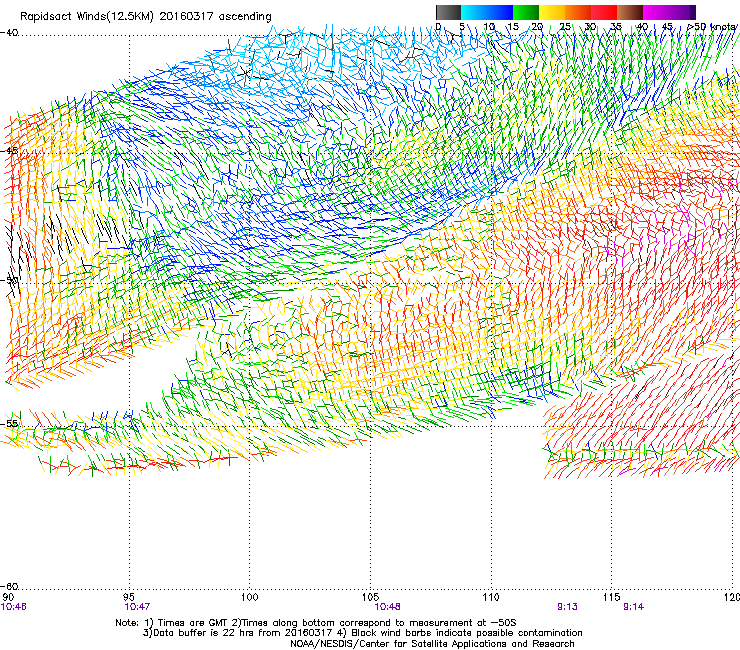Viewport: 740px width, 650px height.
Task: Click the '>50 knots' legend label
Action: coord(712,26)
